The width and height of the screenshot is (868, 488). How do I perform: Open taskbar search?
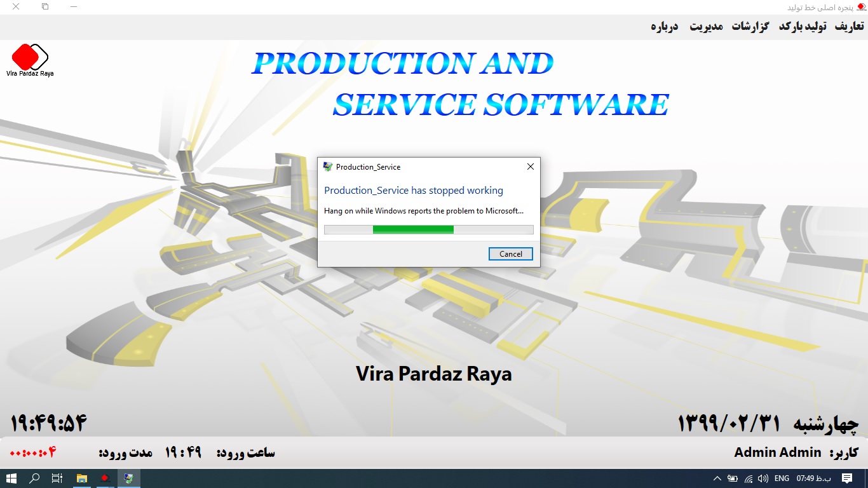[34, 478]
